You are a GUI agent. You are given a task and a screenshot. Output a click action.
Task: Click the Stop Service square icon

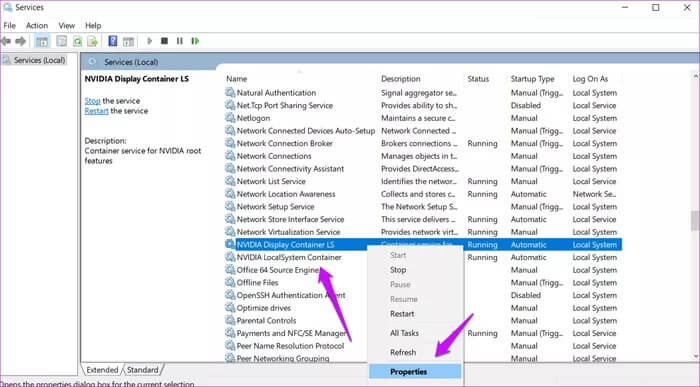(x=164, y=41)
